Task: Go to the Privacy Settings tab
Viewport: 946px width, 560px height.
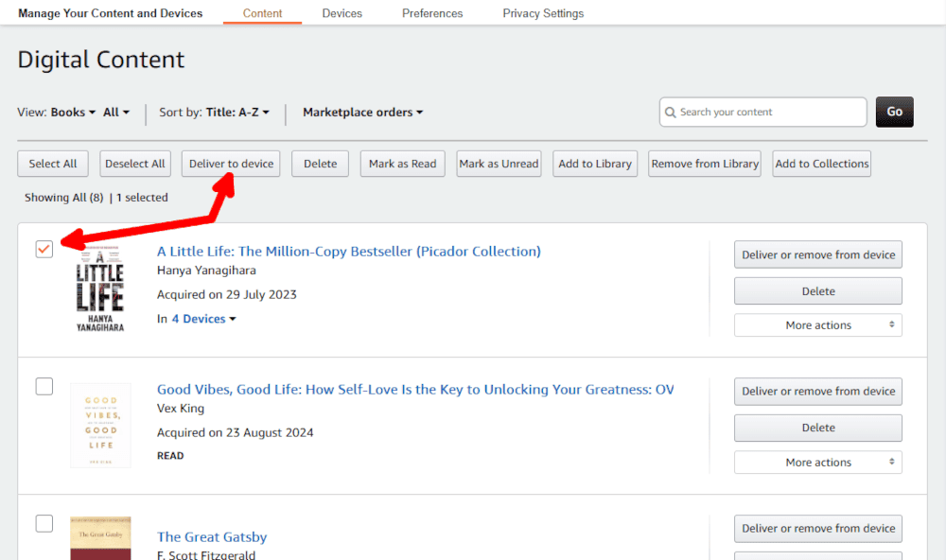Action: 543,13
